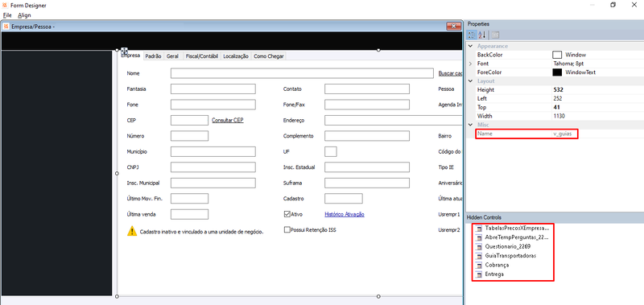The image size is (644, 305).
Task: Click the UF input field
Action: coord(331,151)
